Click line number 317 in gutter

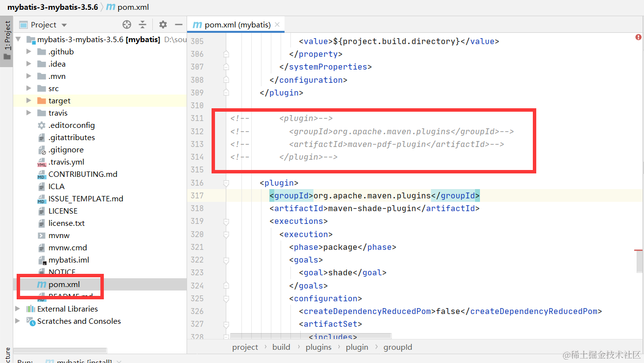pos(197,195)
